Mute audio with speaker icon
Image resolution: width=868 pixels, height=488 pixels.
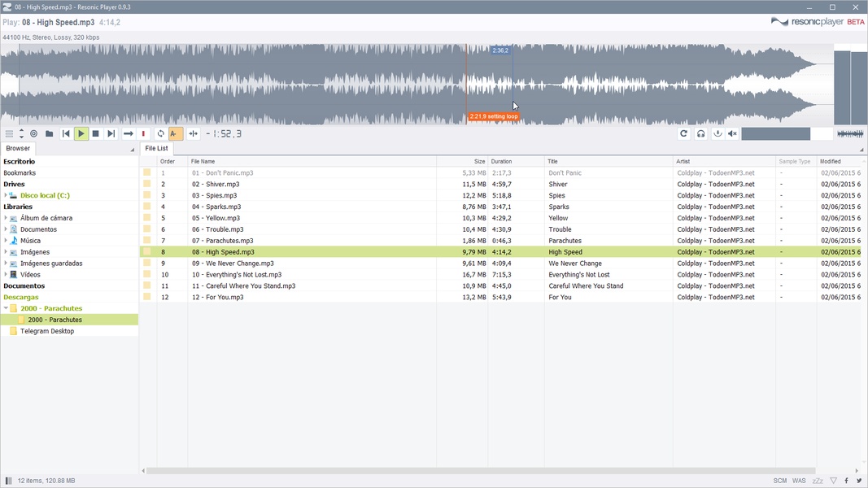pyautogui.click(x=732, y=133)
